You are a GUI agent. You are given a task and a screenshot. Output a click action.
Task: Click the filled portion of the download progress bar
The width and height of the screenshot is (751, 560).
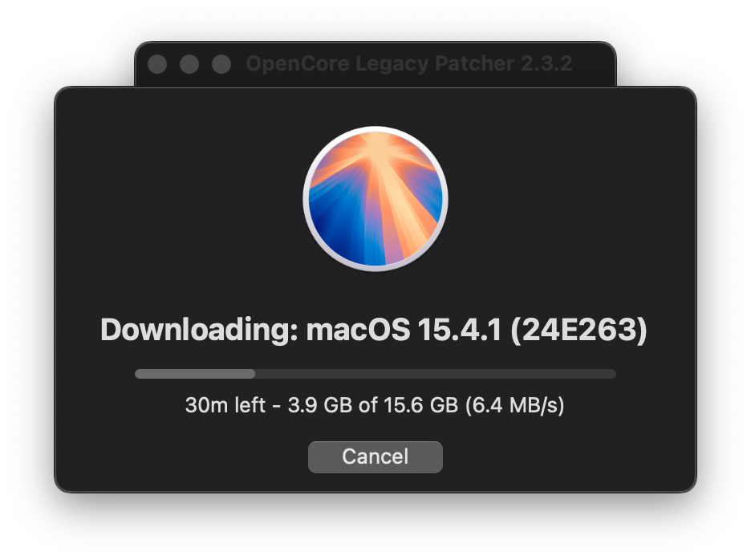pyautogui.click(x=195, y=374)
